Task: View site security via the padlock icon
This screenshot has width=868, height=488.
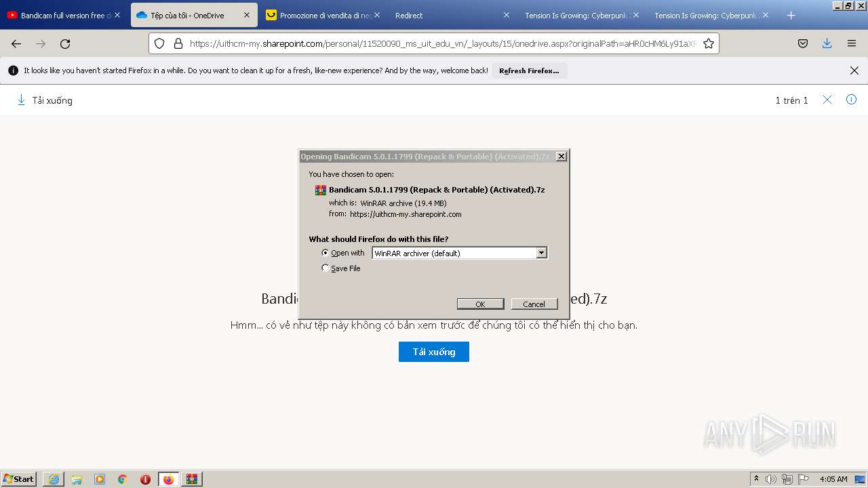Action: click(x=178, y=43)
